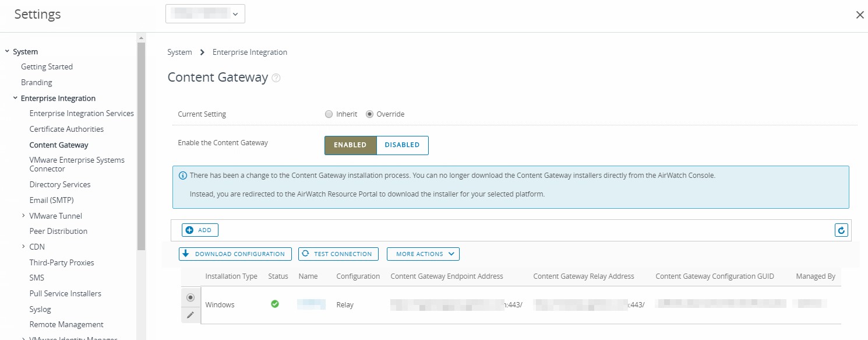Click the info icon in blue notice
The height and width of the screenshot is (340, 868).
pos(182,176)
